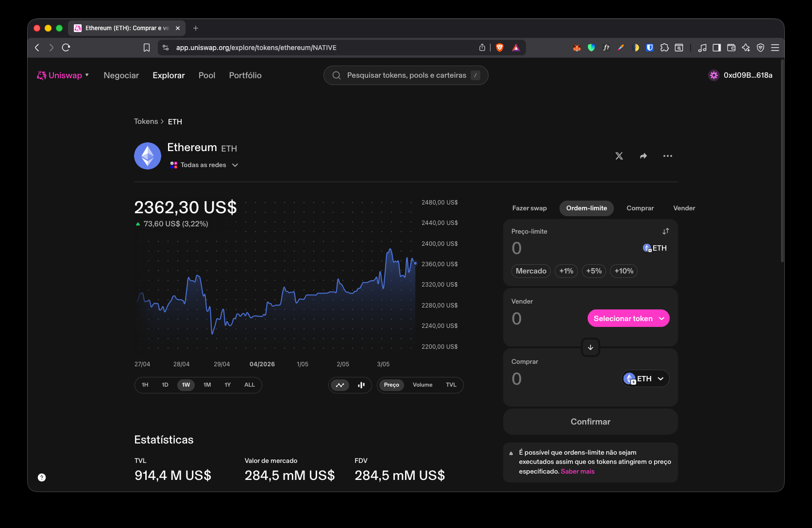
Task: Open the help question mark icon
Action: pos(42,477)
